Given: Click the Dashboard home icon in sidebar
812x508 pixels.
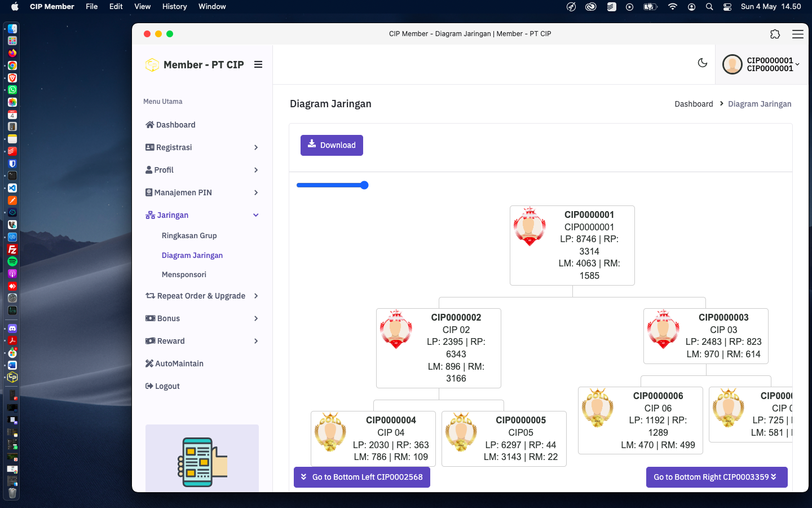Looking at the screenshot, I should (x=149, y=125).
